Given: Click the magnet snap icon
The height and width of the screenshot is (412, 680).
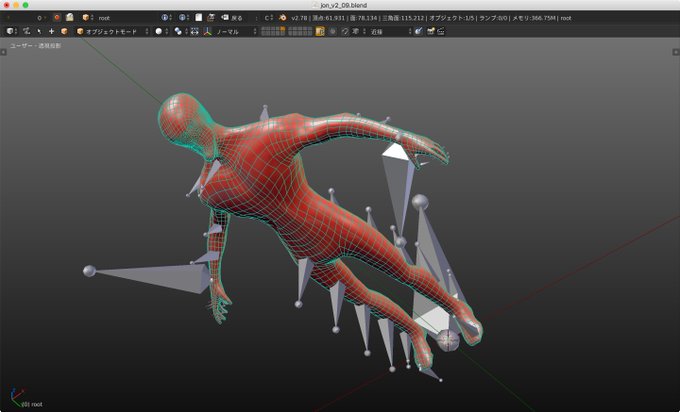Looking at the screenshot, I should click(x=346, y=31).
